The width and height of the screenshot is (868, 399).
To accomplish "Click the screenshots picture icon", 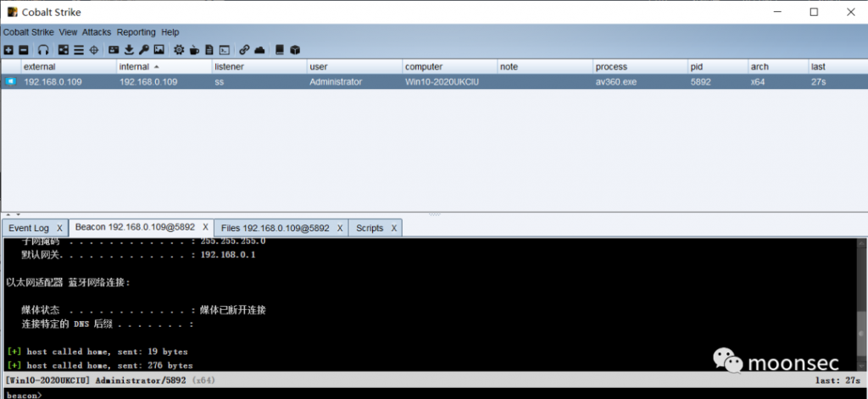I will coord(158,50).
